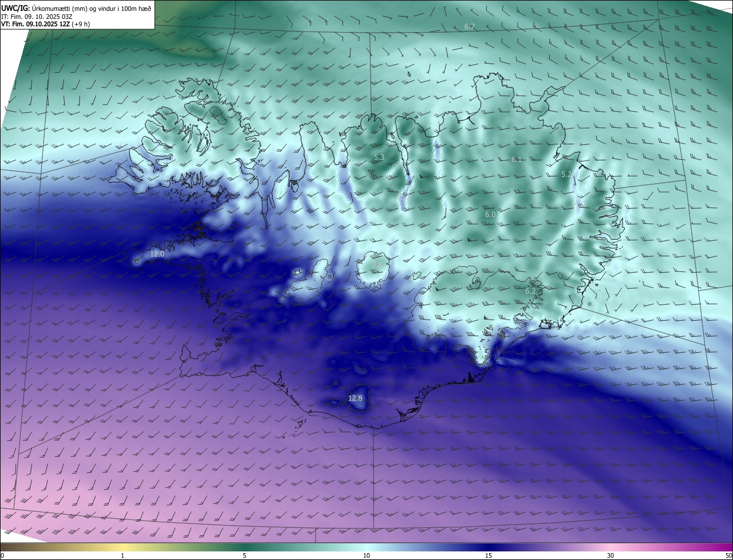This screenshot has height=560, width=733.
Task: Click the initialization time "IT: Fim. 09. 10. 2025 03Z"
Action: [37, 16]
